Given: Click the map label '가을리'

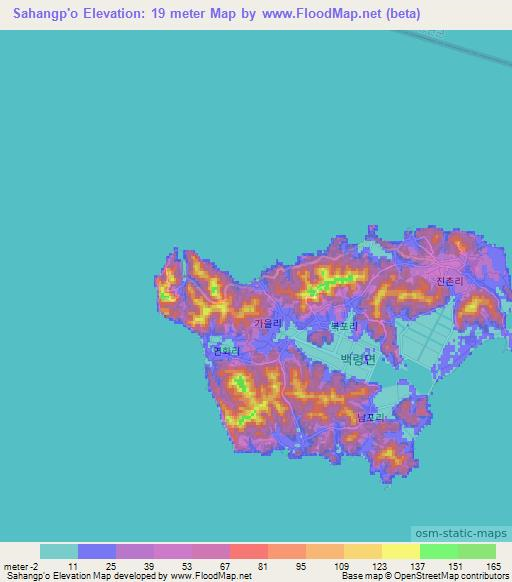Looking at the screenshot, I should pyautogui.click(x=268, y=323).
